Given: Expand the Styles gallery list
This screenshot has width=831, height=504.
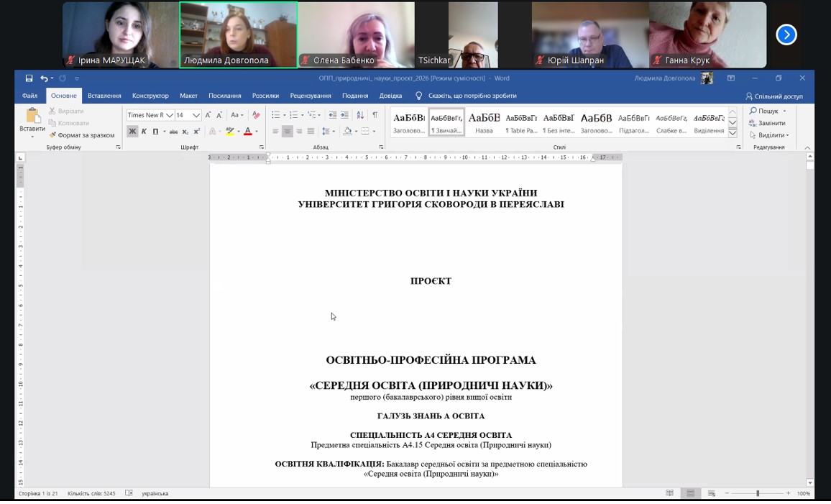Looking at the screenshot, I should tap(733, 133).
